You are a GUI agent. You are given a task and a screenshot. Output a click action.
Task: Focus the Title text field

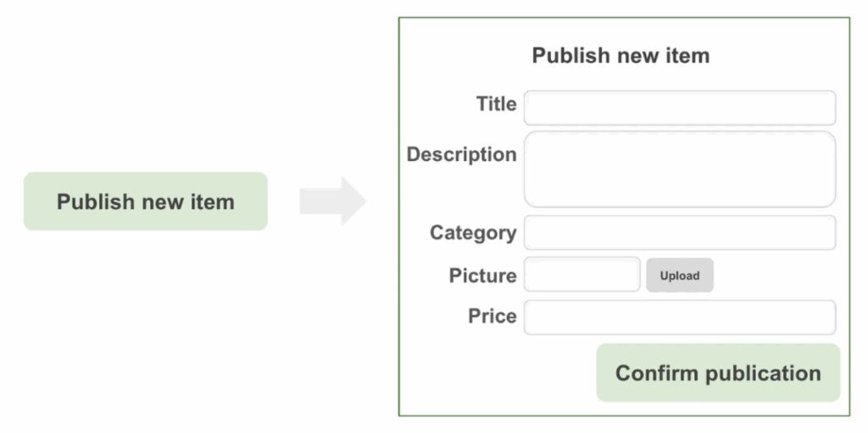[679, 108]
